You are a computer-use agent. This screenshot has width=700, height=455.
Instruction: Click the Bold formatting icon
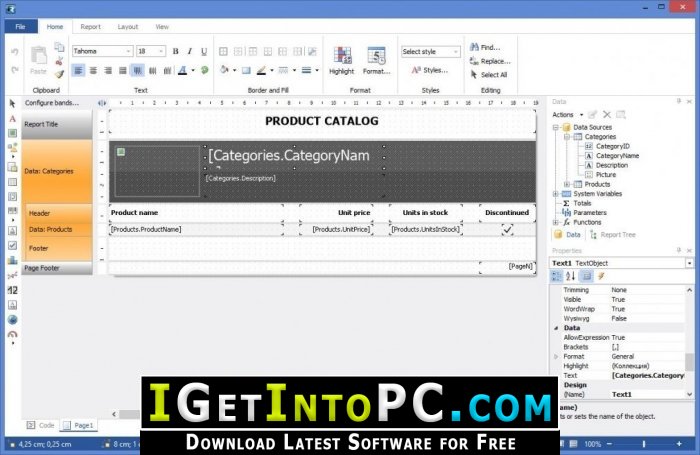(x=175, y=51)
